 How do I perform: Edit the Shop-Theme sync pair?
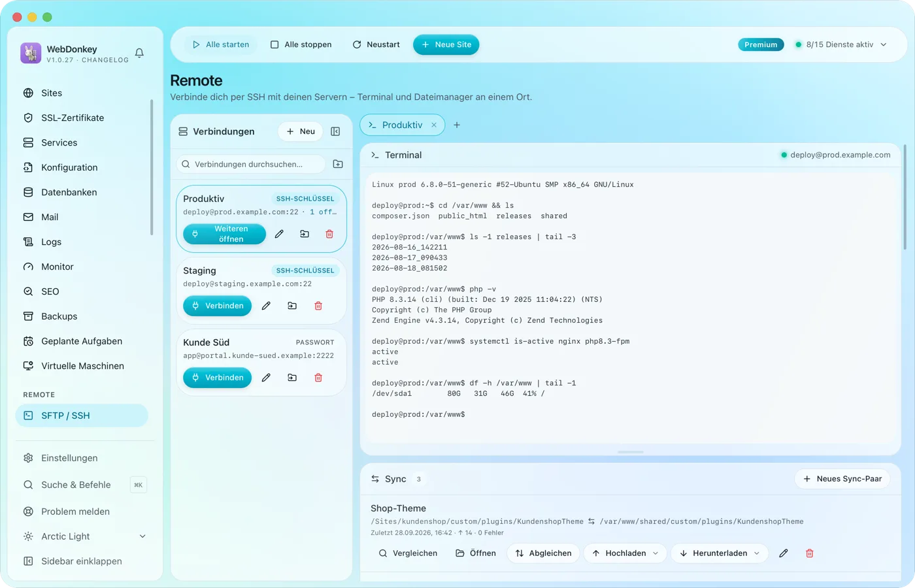[784, 553]
